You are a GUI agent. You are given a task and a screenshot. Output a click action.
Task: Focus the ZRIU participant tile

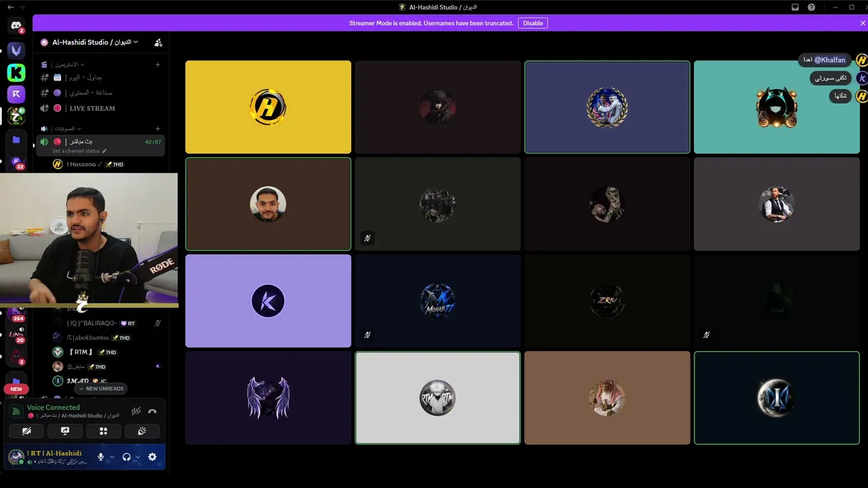[607, 301]
